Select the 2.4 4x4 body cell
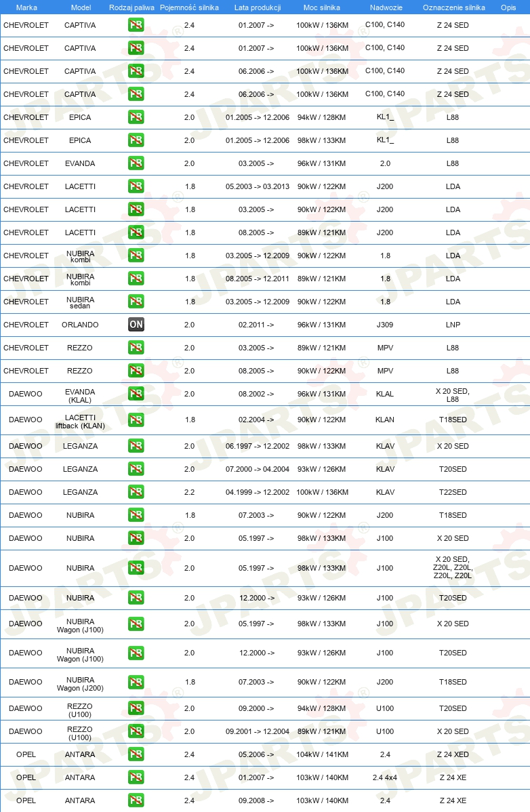Screen dimensions: 530x812 click(385, 777)
